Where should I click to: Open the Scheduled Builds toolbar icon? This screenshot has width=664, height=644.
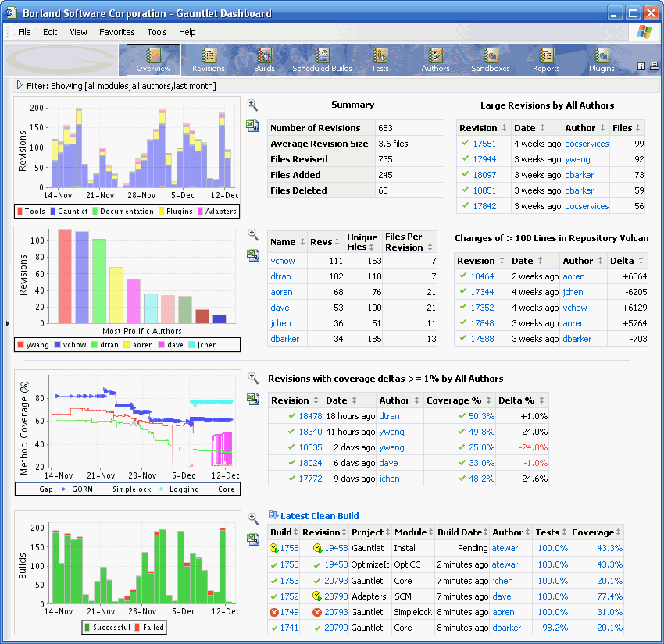click(x=322, y=57)
